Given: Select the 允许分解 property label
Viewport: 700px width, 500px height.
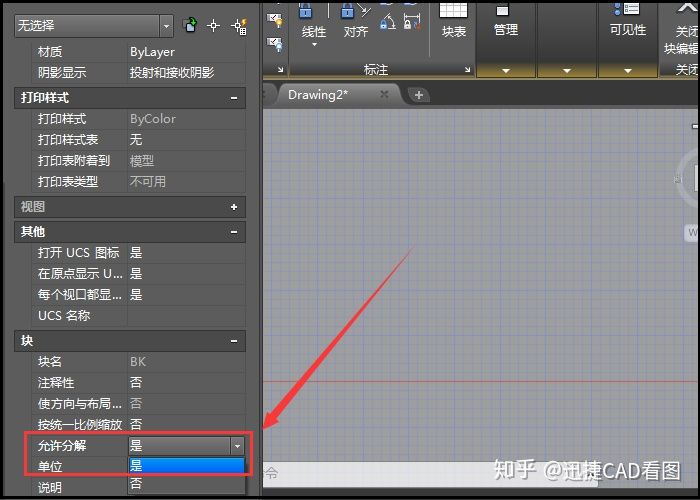Looking at the screenshot, I should coord(62,446).
